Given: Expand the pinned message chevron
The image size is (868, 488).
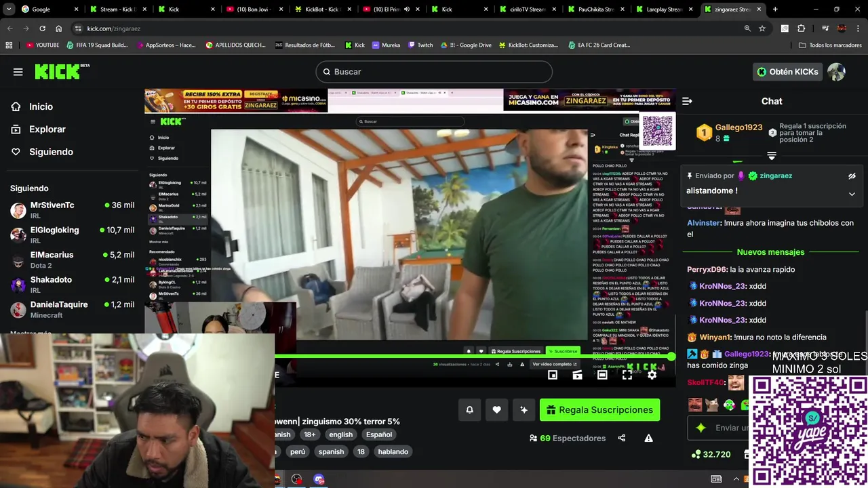Looking at the screenshot, I should (x=852, y=194).
